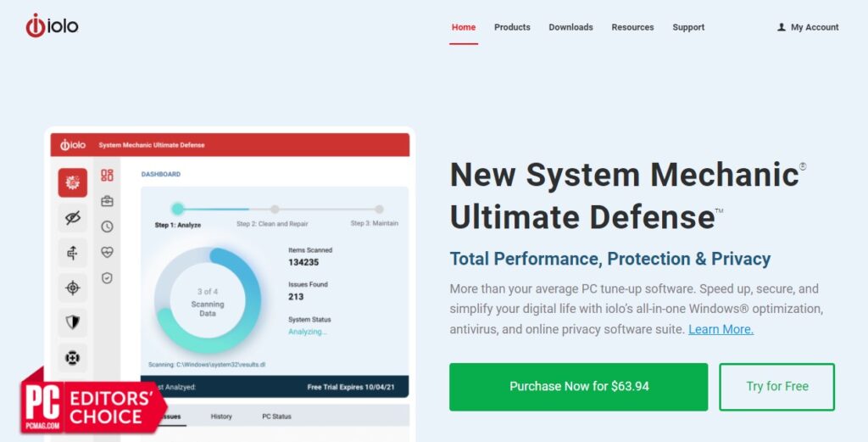Select the clock history icon
868x442 pixels.
point(107,227)
